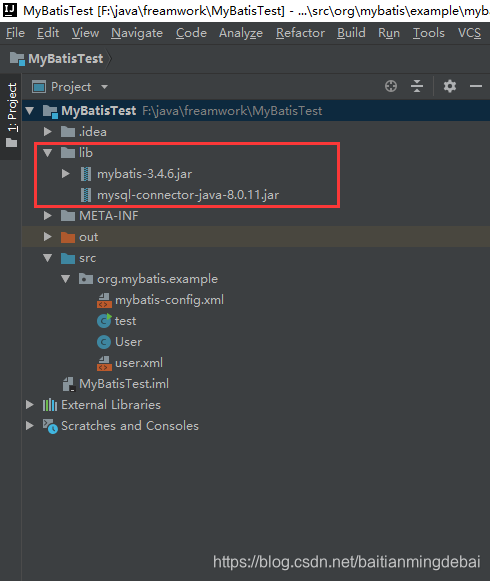Collapse the lib folder arrow
This screenshot has width=490, height=581.
(47, 153)
